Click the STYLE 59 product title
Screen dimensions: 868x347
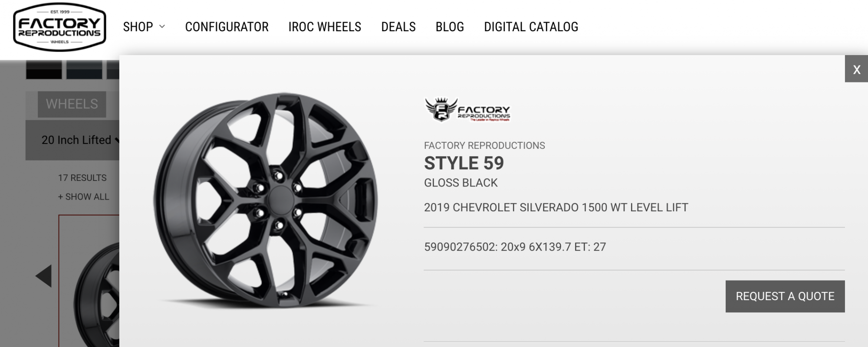464,164
